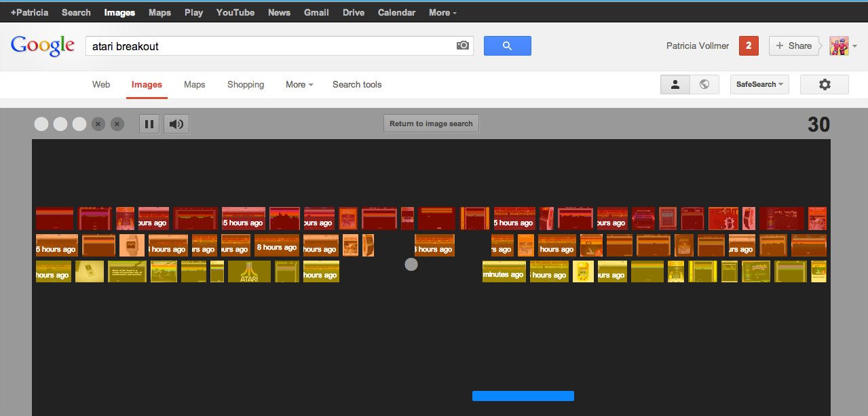Click the yellow ATARI logo brick
Image resolution: width=868 pixels, height=416 pixels.
point(249,271)
